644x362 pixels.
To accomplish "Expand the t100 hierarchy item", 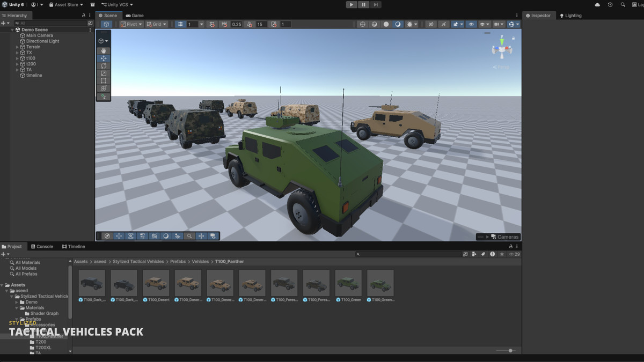I will pos(17,58).
